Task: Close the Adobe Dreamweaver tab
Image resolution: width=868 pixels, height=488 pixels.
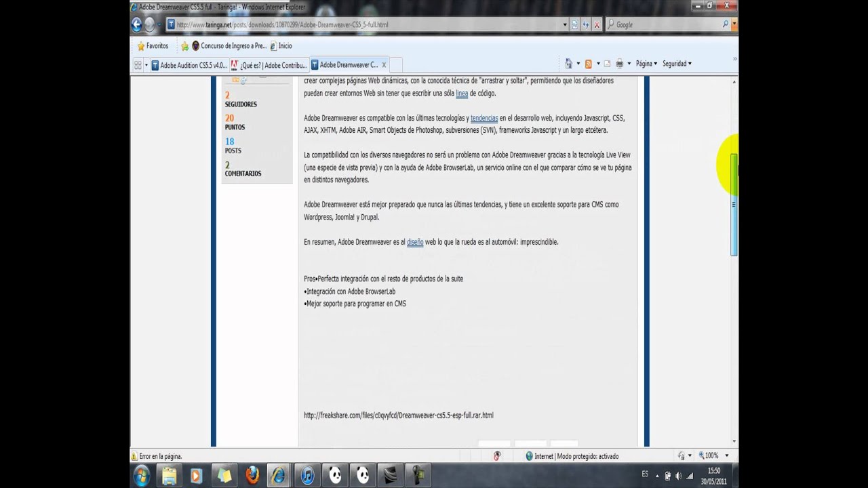Action: (x=384, y=65)
